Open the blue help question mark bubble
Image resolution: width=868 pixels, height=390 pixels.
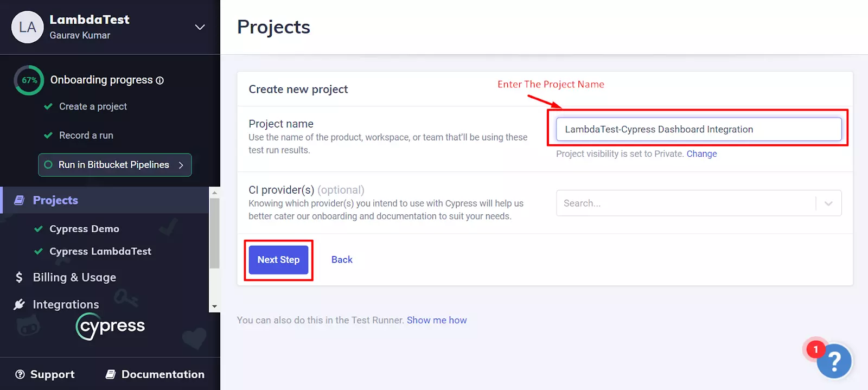click(x=834, y=361)
